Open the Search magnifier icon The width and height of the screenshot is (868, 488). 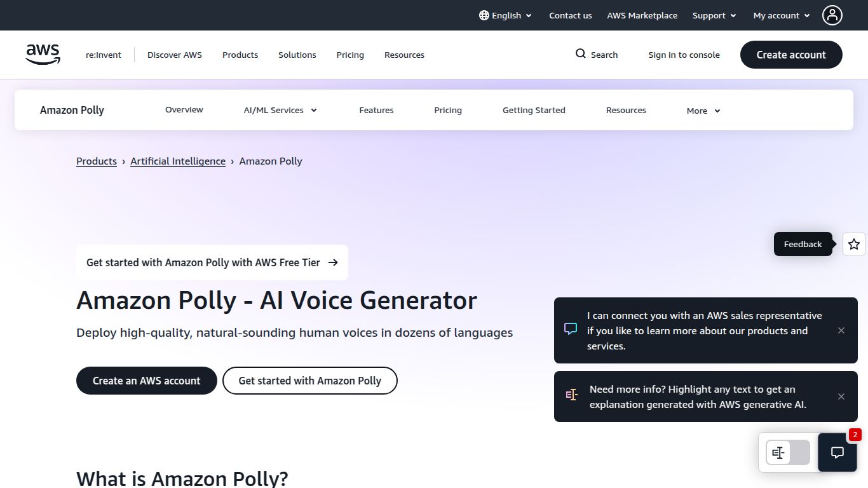pyautogui.click(x=580, y=54)
